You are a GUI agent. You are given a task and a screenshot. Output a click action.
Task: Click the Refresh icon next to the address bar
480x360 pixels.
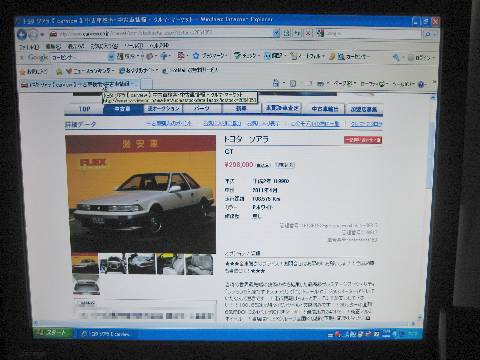pyautogui.click(x=297, y=33)
